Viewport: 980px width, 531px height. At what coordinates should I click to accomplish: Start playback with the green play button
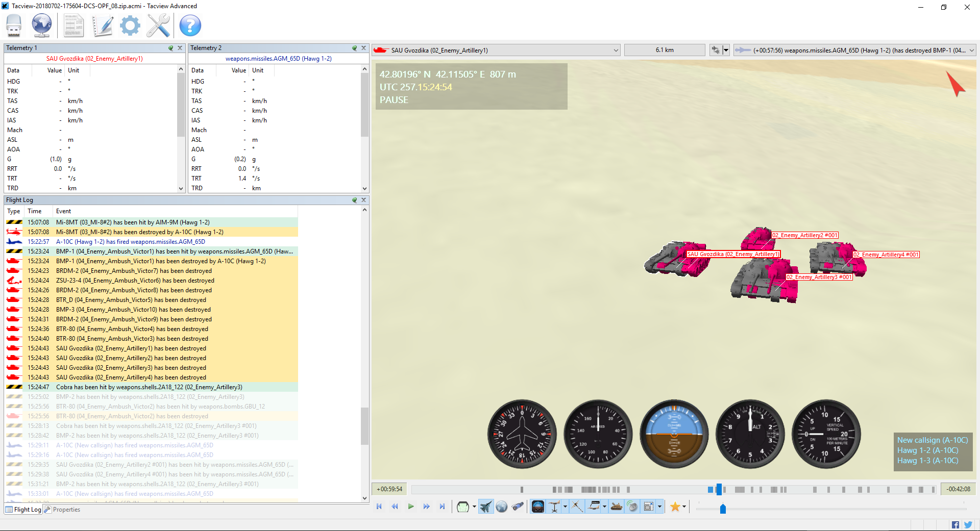point(410,507)
